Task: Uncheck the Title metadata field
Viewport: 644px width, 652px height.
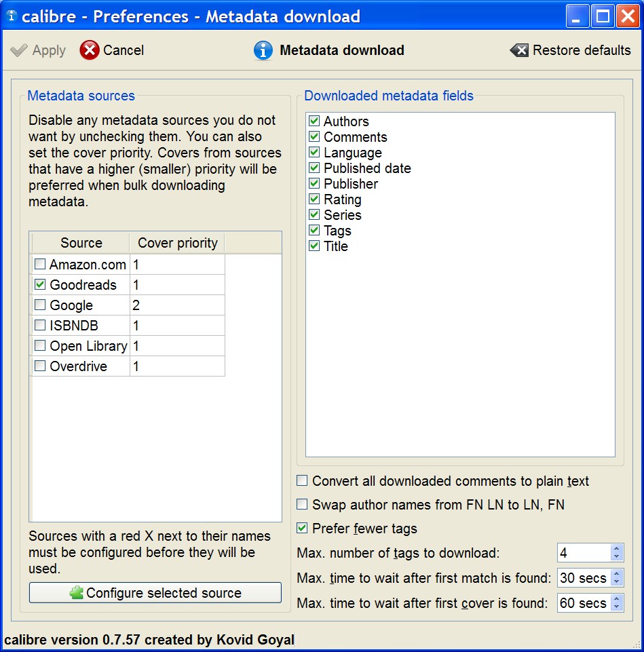Action: pyautogui.click(x=314, y=246)
